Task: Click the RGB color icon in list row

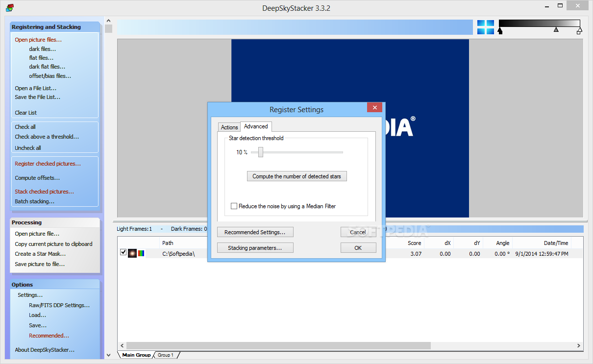Action: pyautogui.click(x=141, y=253)
